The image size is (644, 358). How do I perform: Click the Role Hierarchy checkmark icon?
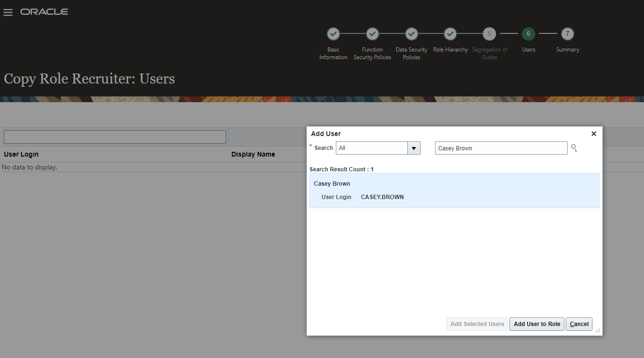(x=450, y=34)
